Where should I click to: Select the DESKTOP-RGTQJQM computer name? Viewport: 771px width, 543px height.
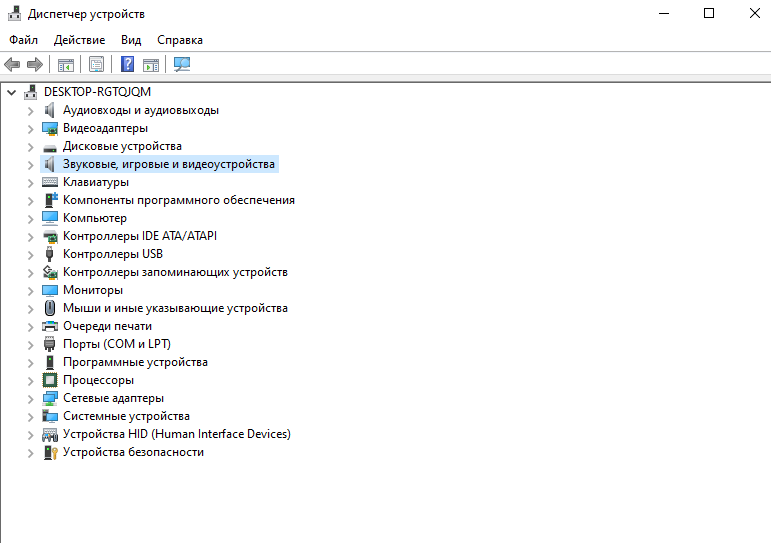pos(97,92)
